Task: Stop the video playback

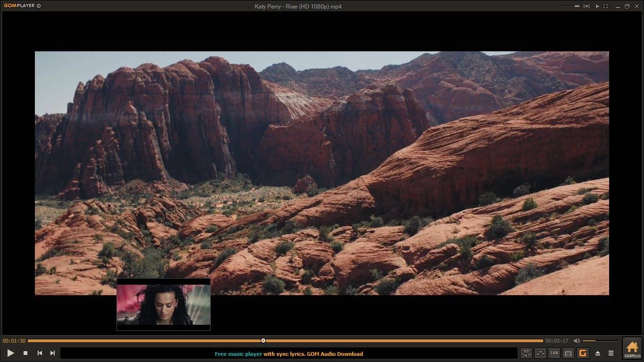Action: coord(25,353)
